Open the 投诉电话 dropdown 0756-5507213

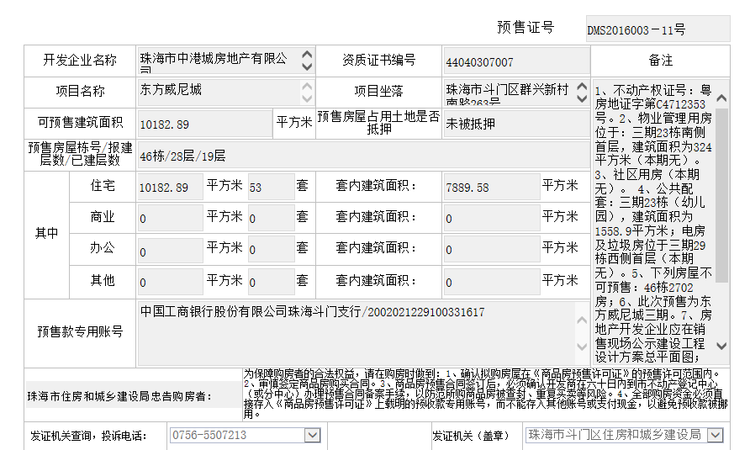point(245,435)
